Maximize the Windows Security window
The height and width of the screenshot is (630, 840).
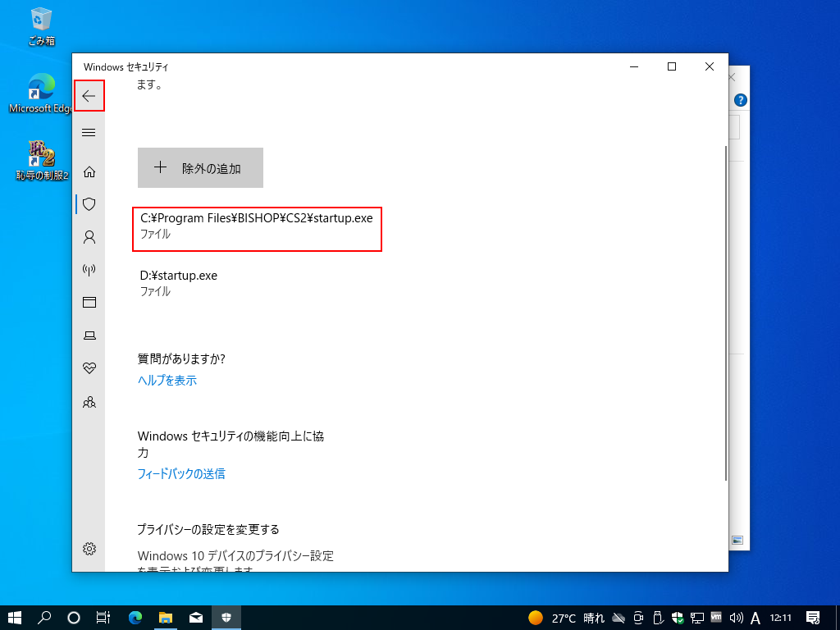[x=672, y=66]
